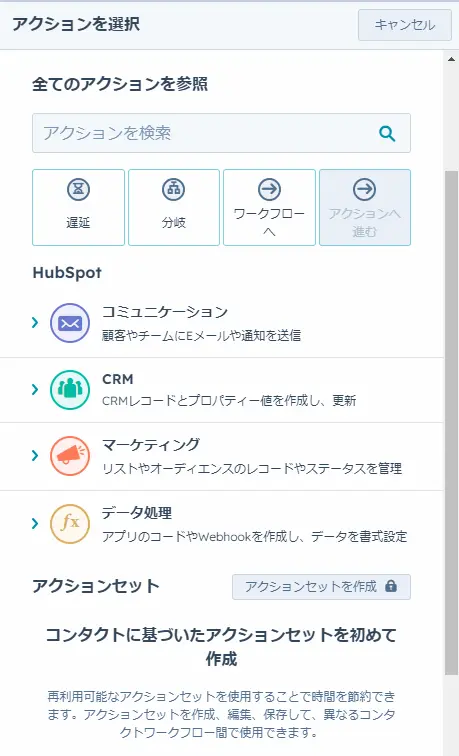459x756 pixels.
Task: Focus the アクションを検索 search field
Action: (x=221, y=133)
